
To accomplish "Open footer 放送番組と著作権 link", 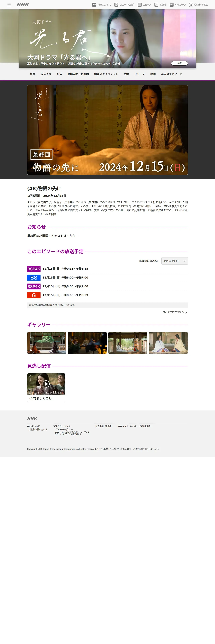I will 103,426.
